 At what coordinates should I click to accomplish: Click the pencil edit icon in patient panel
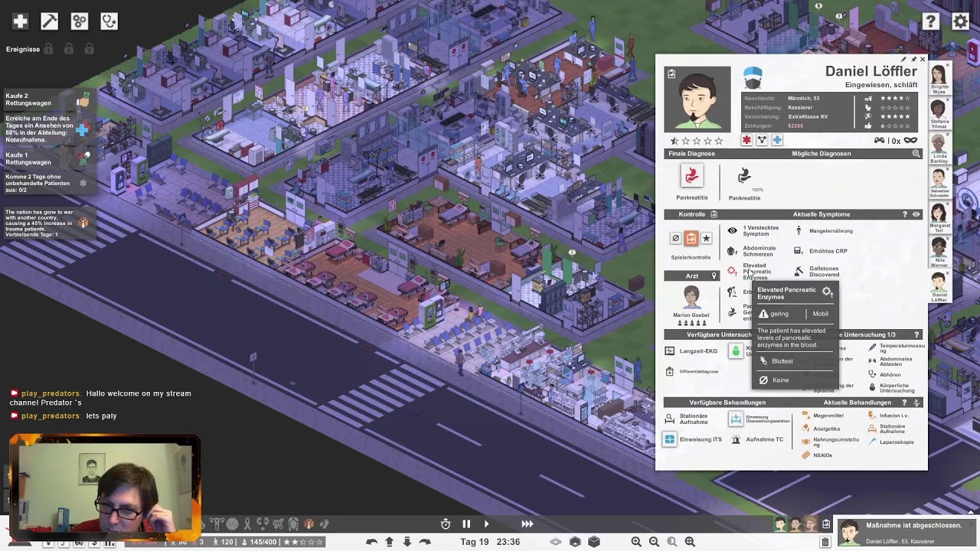pos(903,59)
